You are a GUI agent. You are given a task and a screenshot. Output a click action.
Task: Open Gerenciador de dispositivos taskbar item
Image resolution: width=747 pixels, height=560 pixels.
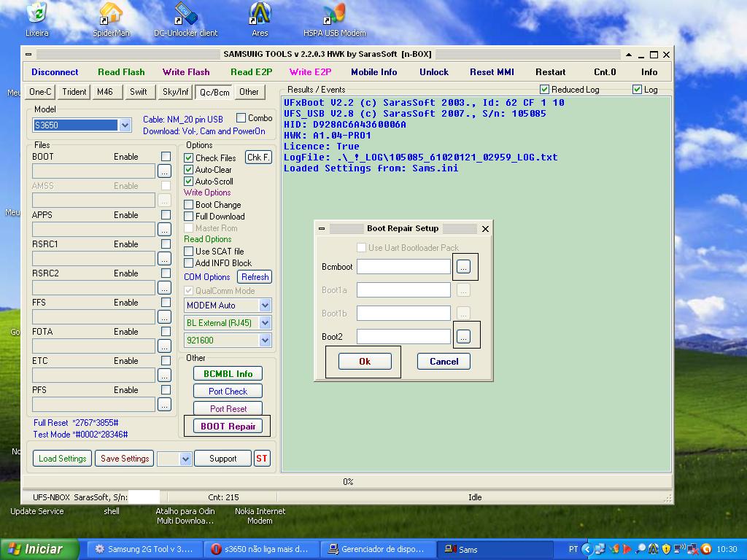[378, 549]
